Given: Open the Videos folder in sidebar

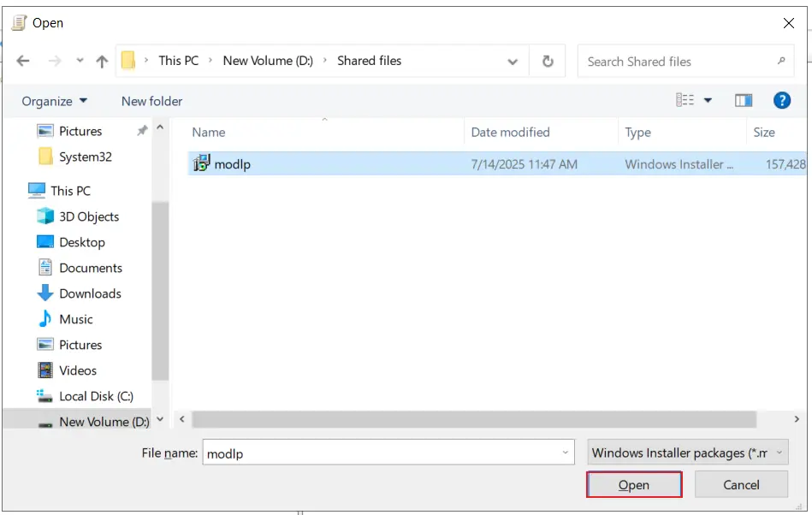Looking at the screenshot, I should click(x=77, y=370).
